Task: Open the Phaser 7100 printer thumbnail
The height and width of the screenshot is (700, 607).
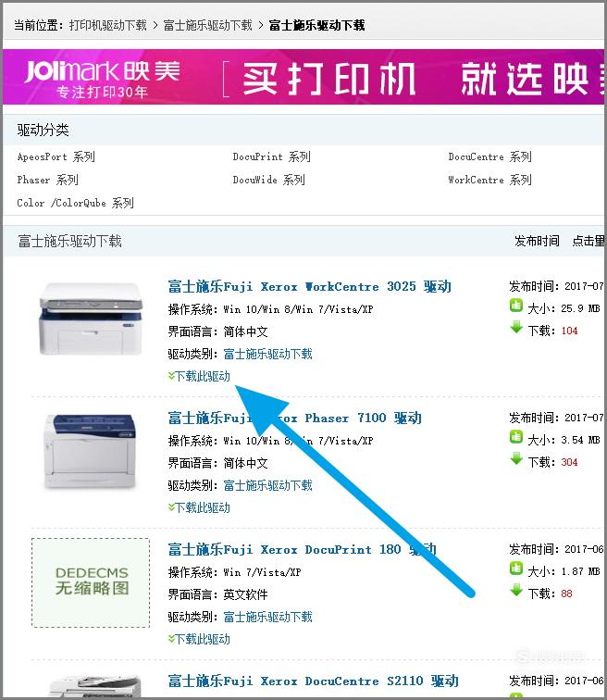Action: pos(90,451)
